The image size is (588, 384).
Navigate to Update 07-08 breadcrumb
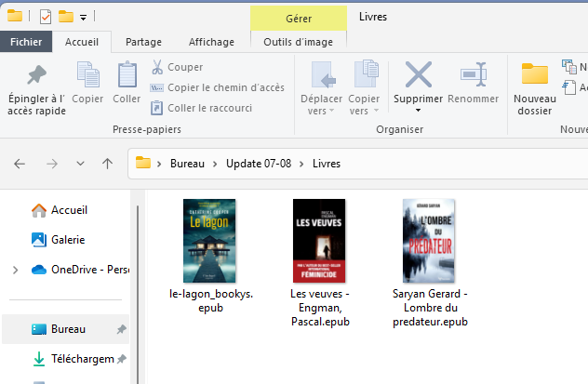259,164
